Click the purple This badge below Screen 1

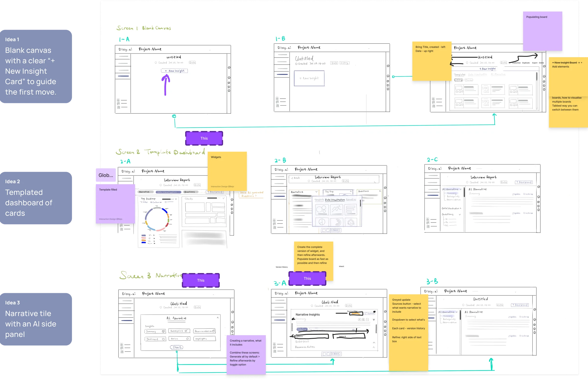(204, 138)
